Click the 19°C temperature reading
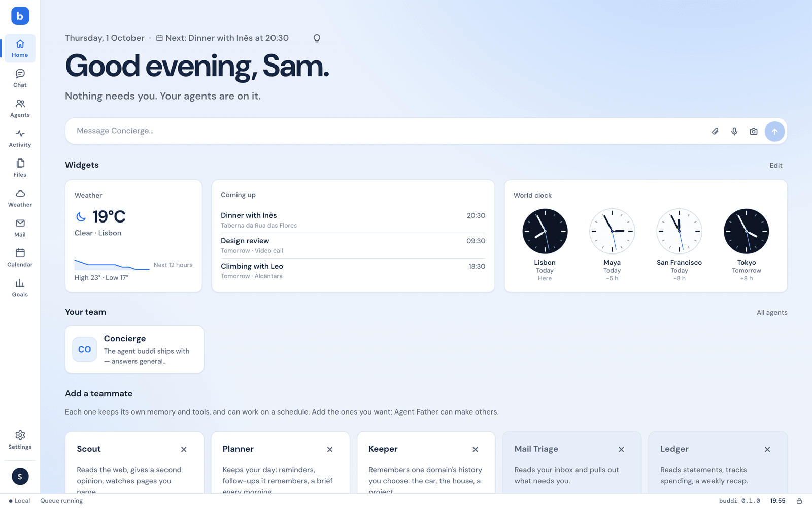812x508 pixels. 109,217
